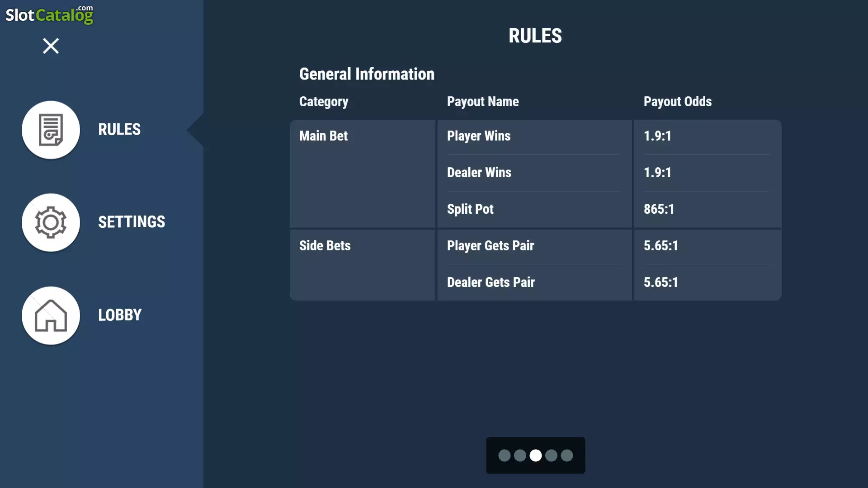The image size is (868, 488).
Task: Select the LOBBY menu label
Action: click(x=120, y=315)
